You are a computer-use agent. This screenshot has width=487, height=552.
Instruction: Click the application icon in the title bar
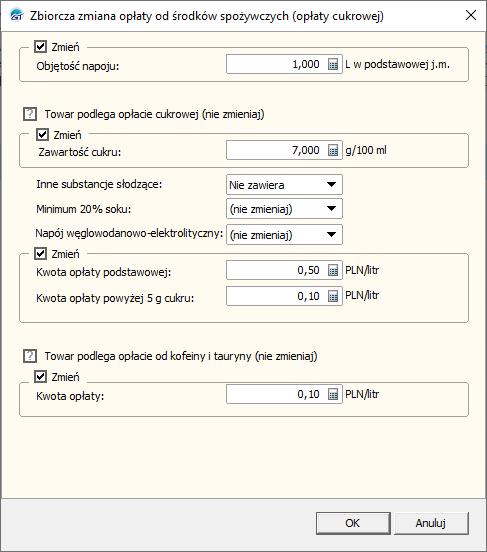[17, 15]
